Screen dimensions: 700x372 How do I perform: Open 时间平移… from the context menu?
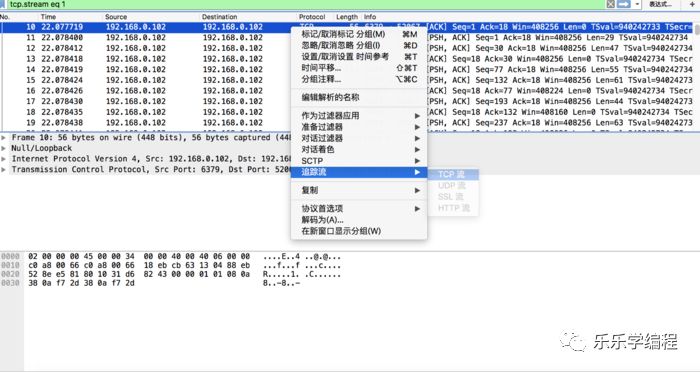coord(359,68)
